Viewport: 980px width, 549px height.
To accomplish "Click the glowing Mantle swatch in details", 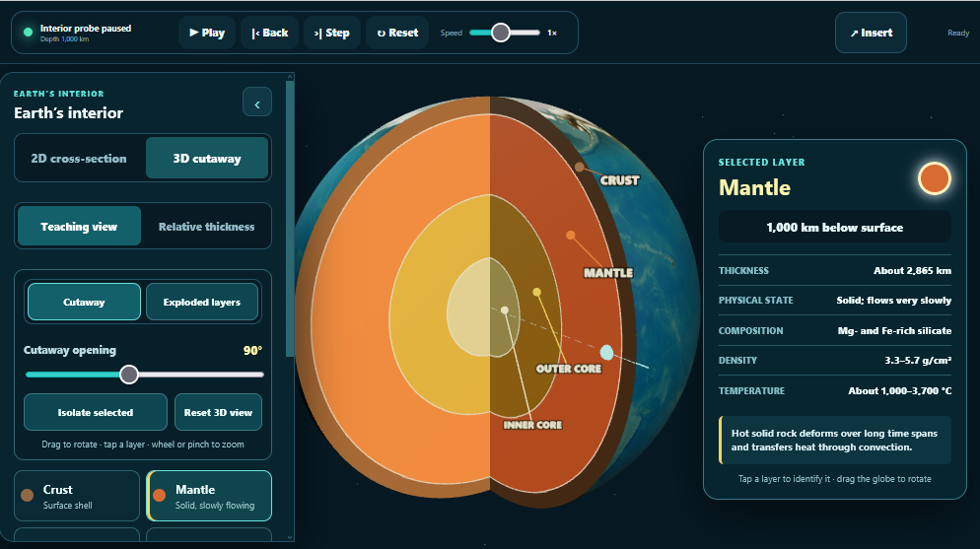I will [x=935, y=178].
